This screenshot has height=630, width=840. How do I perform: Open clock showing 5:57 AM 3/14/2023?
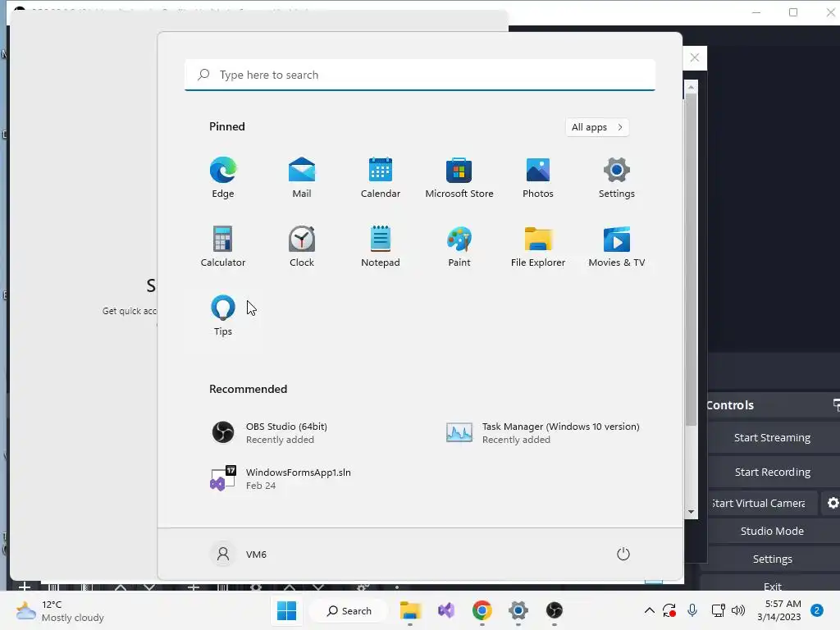(779, 610)
